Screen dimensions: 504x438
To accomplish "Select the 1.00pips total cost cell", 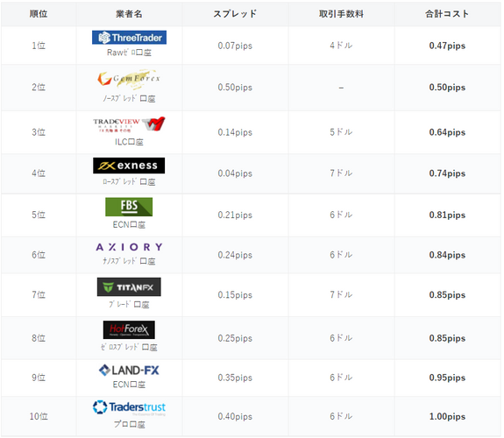I will (447, 416).
